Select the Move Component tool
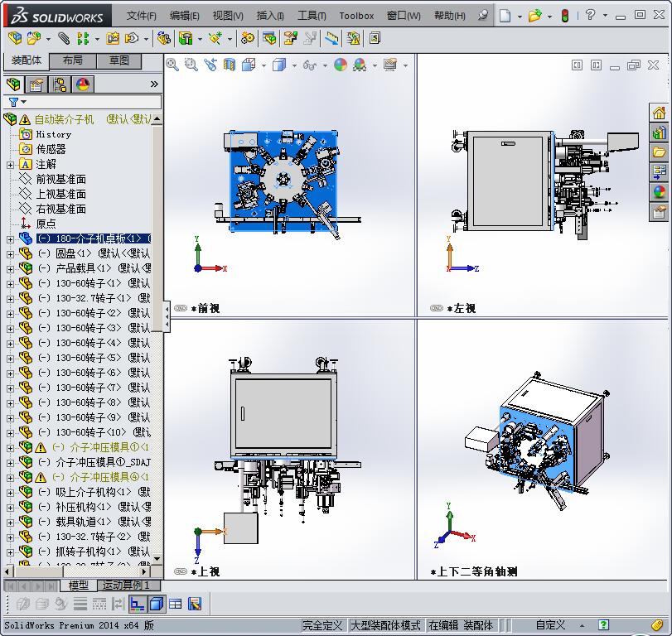 coord(131,39)
